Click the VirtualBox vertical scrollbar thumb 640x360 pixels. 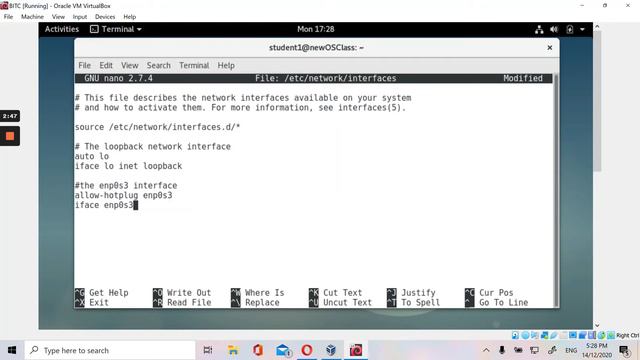pos(597,101)
